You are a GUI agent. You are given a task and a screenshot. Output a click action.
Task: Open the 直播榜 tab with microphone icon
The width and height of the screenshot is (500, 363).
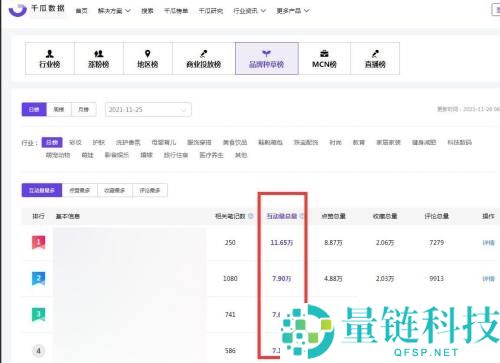pos(375,59)
